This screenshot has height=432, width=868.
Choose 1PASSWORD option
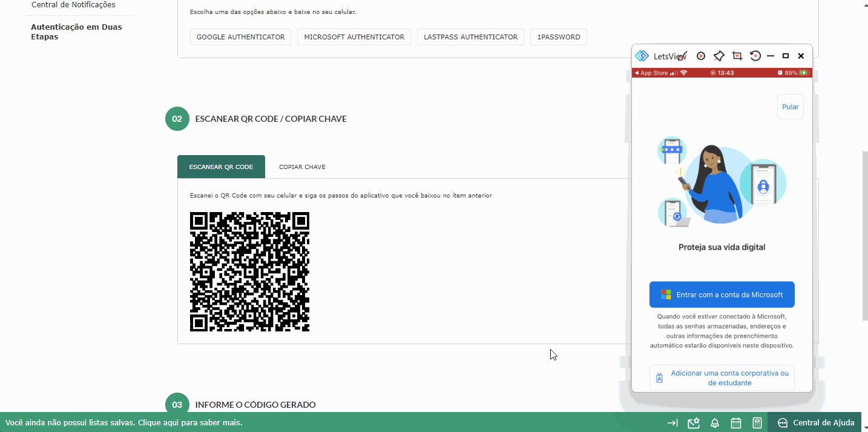(x=559, y=37)
